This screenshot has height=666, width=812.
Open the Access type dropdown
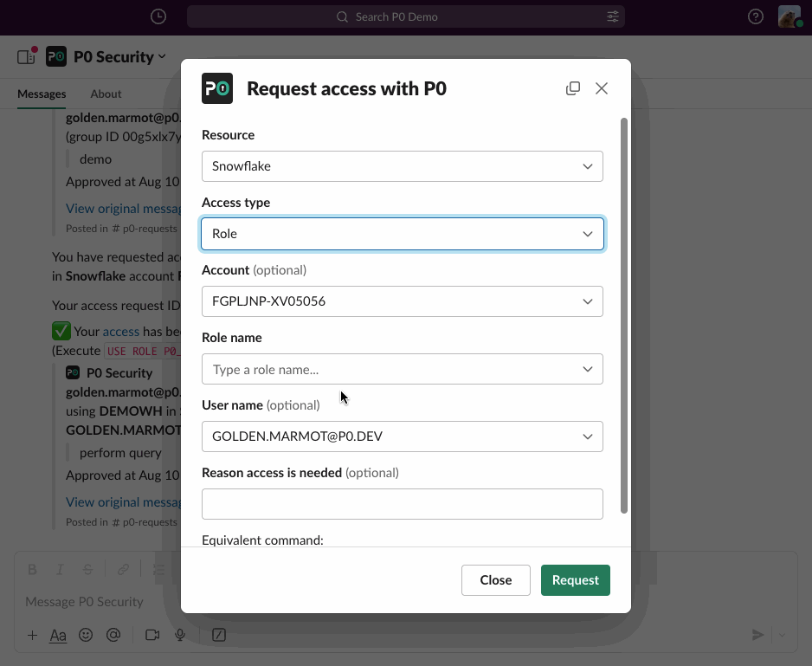coord(402,234)
